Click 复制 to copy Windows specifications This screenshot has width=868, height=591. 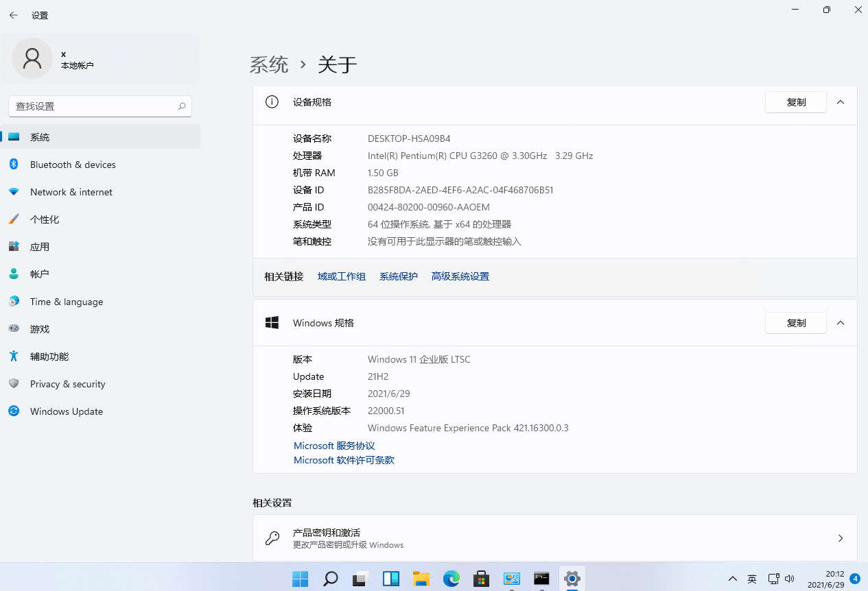(x=795, y=322)
